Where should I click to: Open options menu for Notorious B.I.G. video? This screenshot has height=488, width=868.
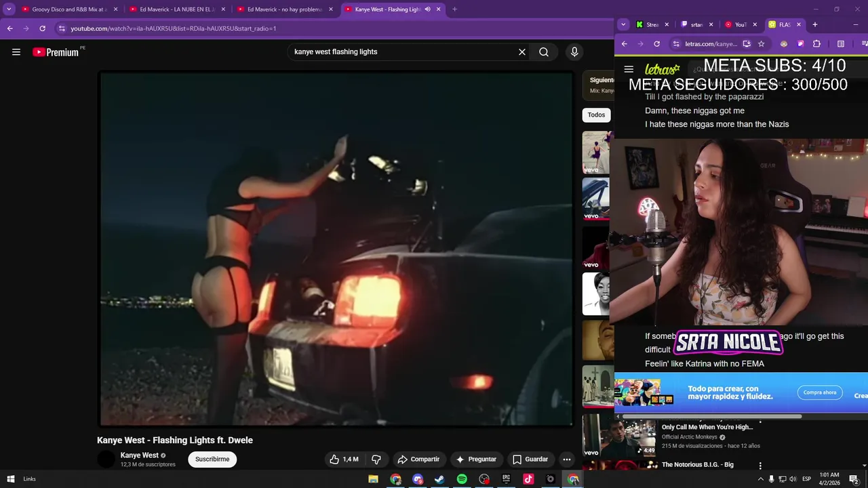pos(760,466)
